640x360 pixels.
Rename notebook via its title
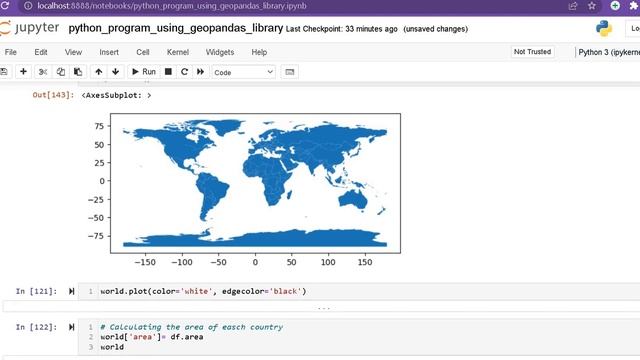coord(176,28)
